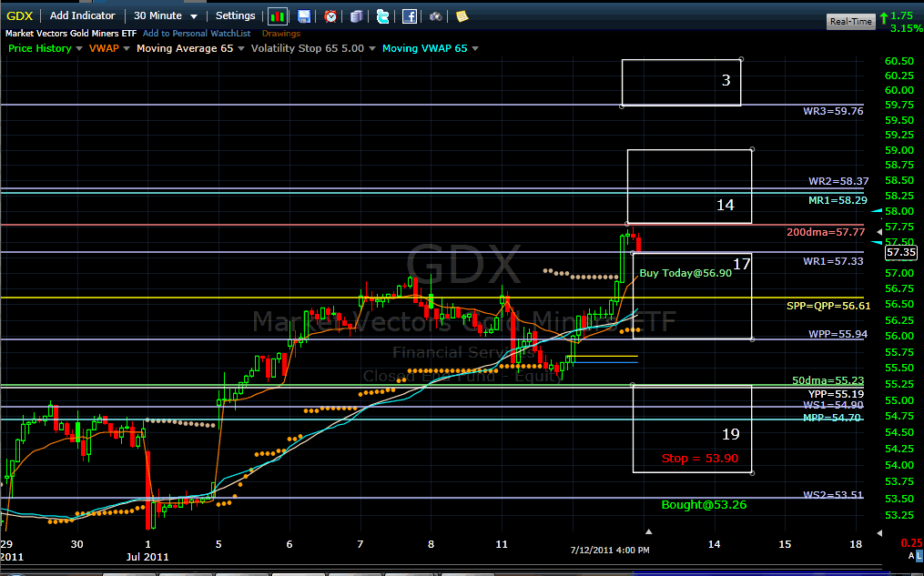Click the 50dma=55.23 label
The width and height of the screenshot is (924, 576).
pyautogui.click(x=828, y=381)
